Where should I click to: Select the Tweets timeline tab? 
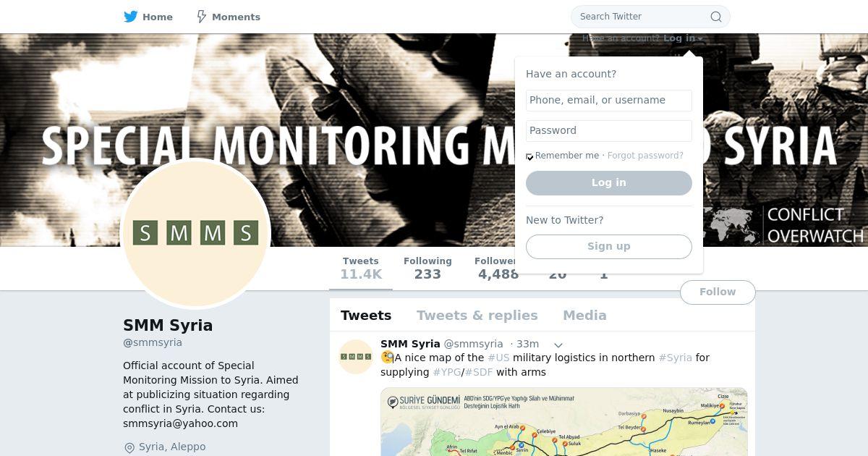point(366,316)
